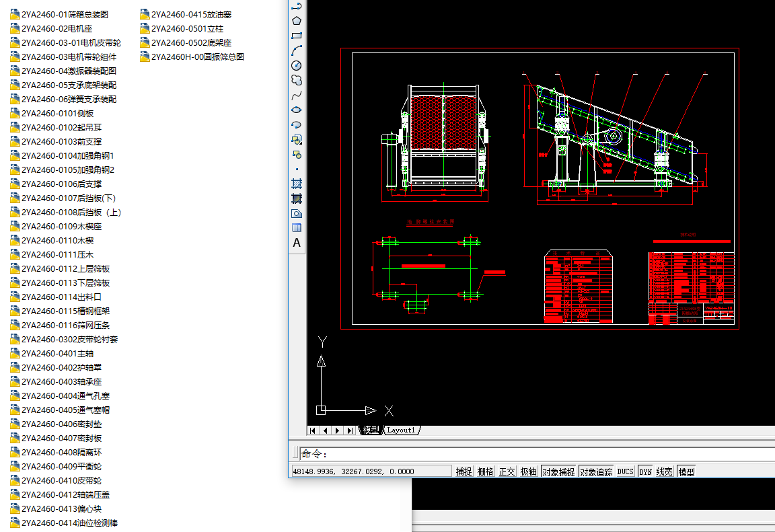
Task: Click folder icon beside 2YA2460-0116筛网压条
Action: tap(15, 326)
